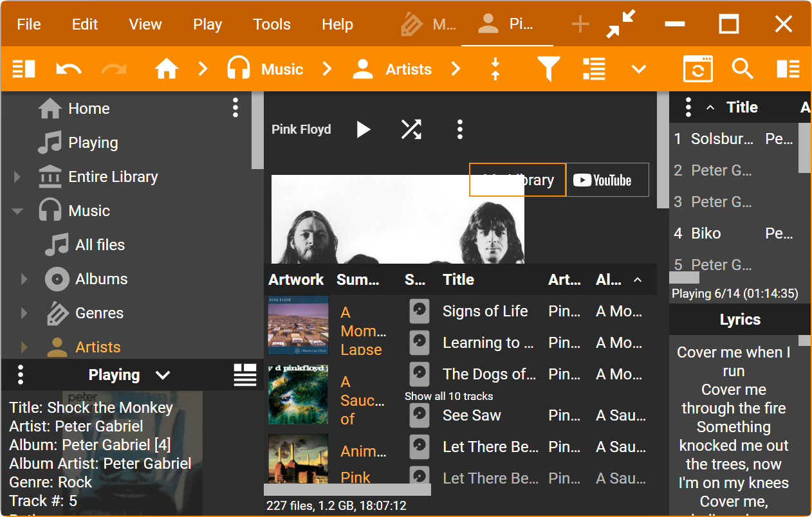Click the Home icon in the breadcrumb bar
812x517 pixels.
pyautogui.click(x=167, y=69)
